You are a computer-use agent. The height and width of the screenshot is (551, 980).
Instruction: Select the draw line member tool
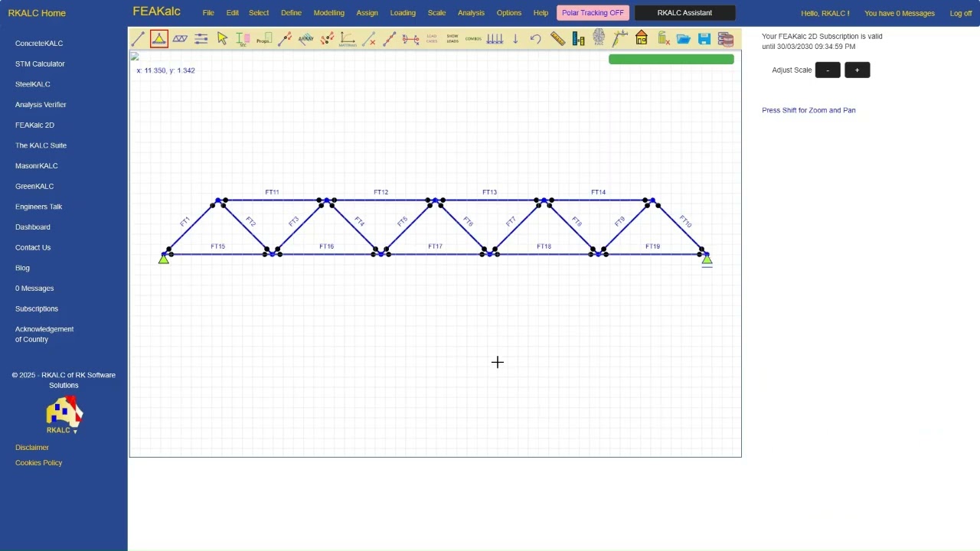pyautogui.click(x=138, y=38)
